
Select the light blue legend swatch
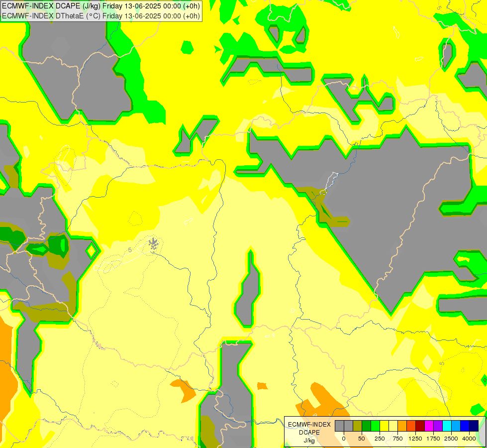coord(456,426)
